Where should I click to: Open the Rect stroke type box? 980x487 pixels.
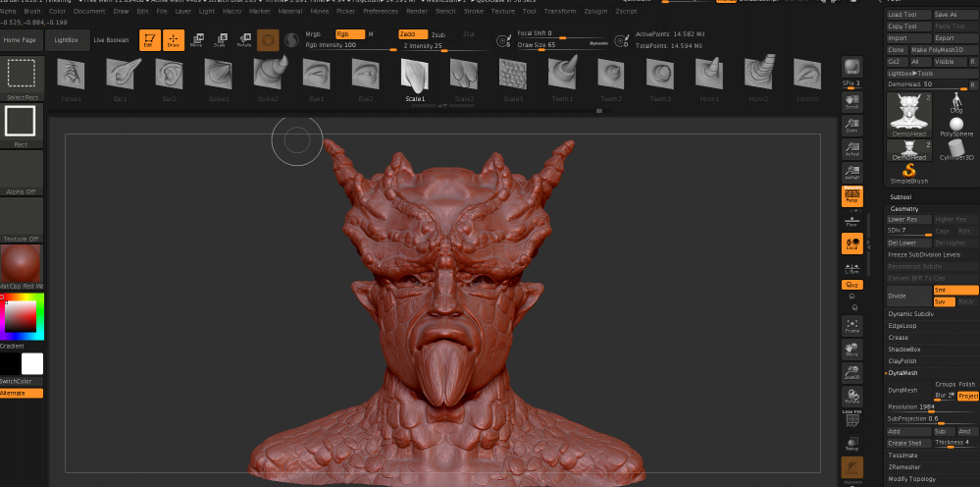21,126
